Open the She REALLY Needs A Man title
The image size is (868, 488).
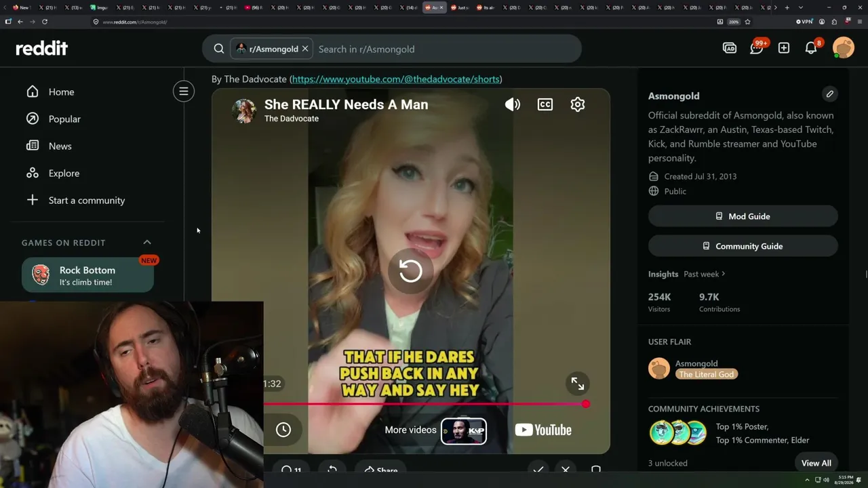click(x=346, y=104)
